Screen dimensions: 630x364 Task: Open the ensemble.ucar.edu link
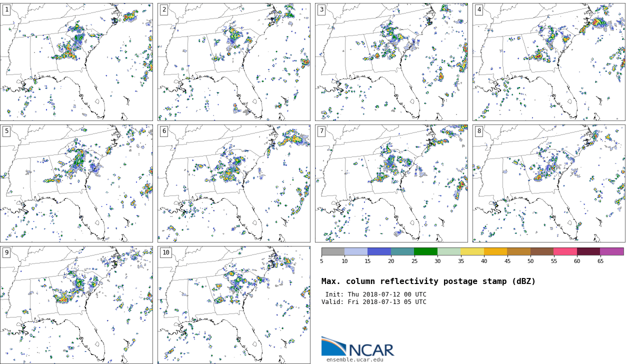coord(354,359)
